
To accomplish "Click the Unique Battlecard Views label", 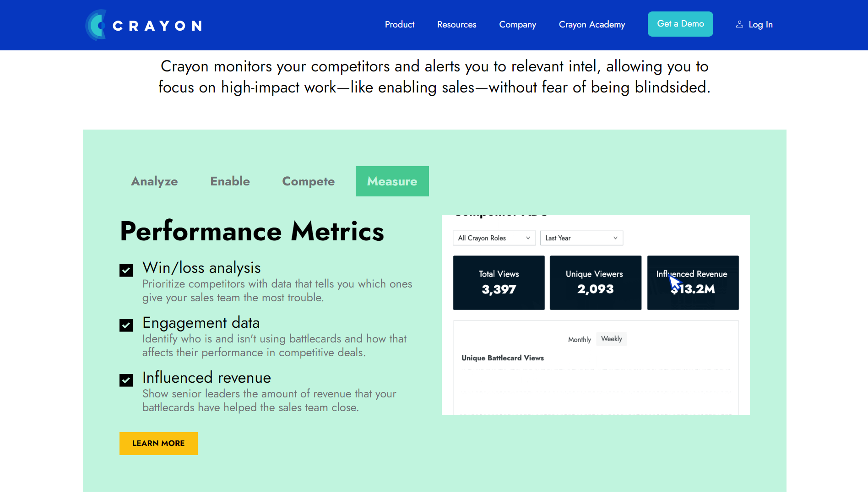I will [503, 358].
